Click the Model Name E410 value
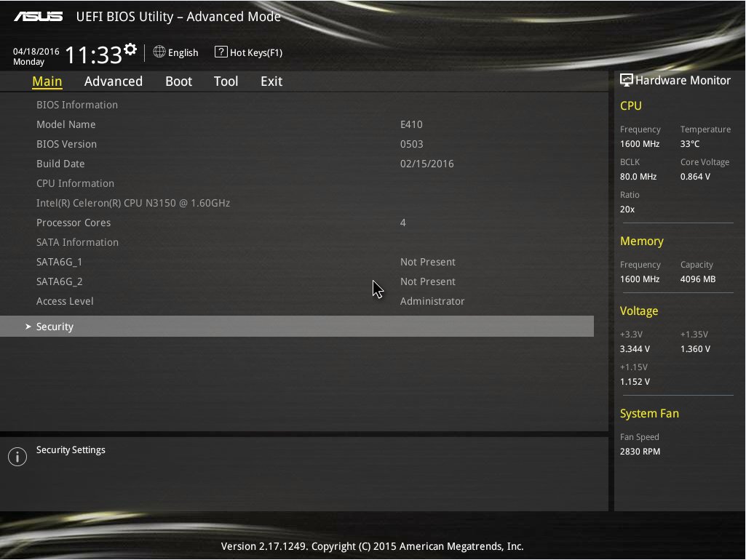This screenshot has height=560, width=746. click(x=411, y=124)
